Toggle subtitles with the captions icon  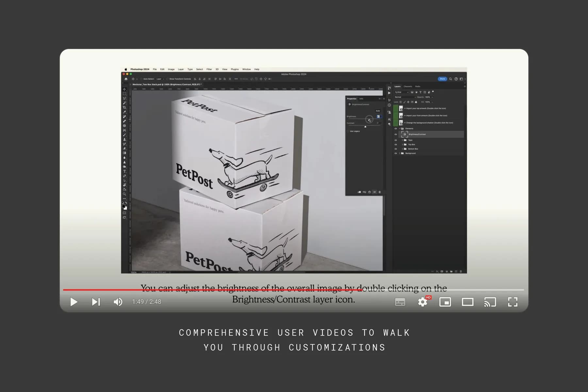point(400,302)
